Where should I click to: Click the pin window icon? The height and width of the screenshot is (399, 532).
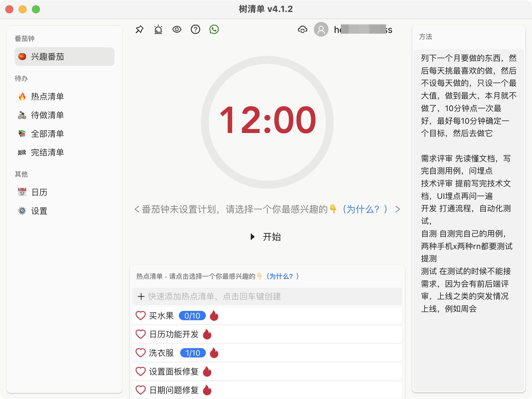[139, 30]
